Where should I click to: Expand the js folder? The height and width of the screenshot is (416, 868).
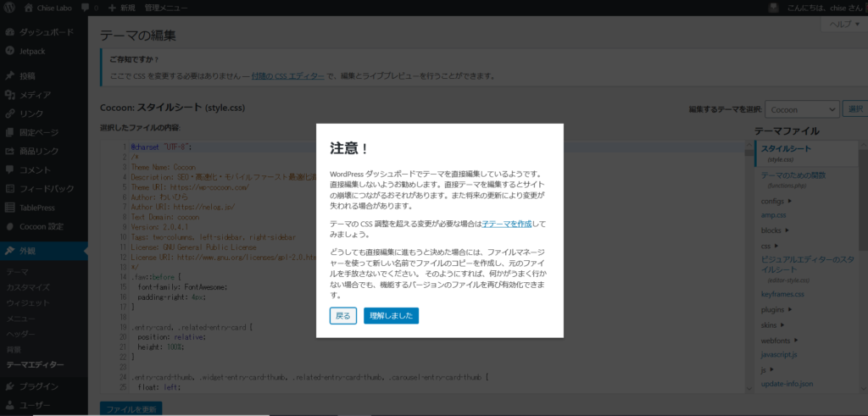pos(767,369)
